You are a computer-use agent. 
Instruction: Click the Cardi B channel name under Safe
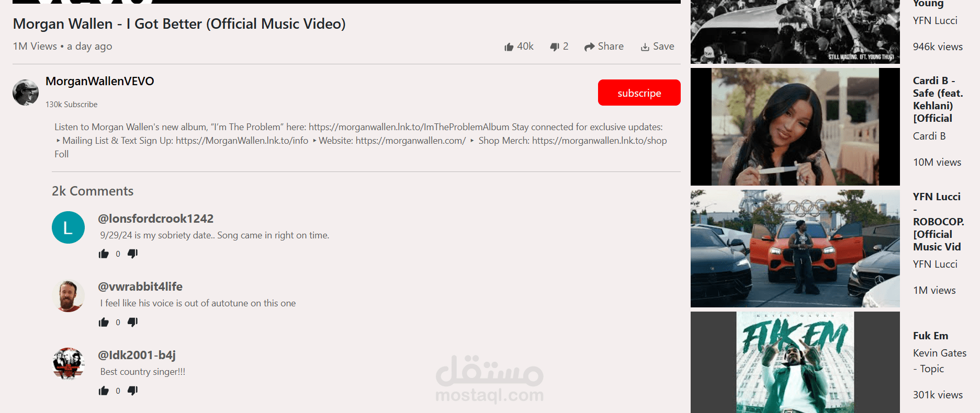pos(929,136)
